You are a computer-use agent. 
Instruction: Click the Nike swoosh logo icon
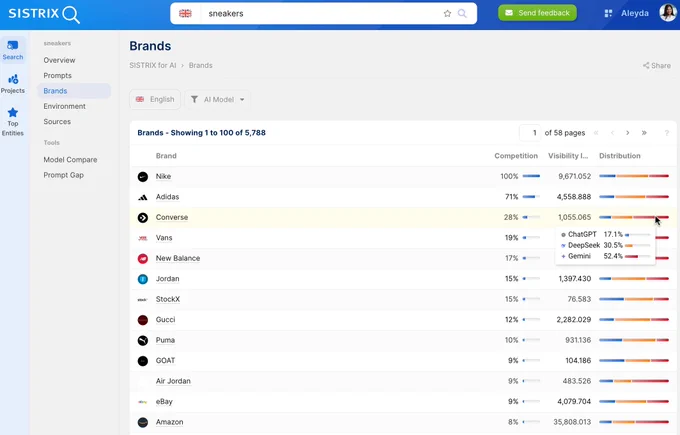(x=143, y=177)
